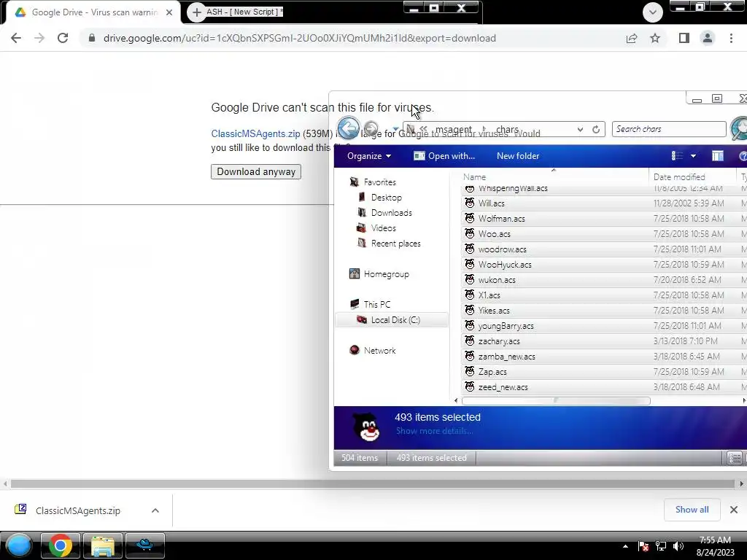Click Open with... toolbar button
The image size is (747, 560).
click(x=444, y=156)
